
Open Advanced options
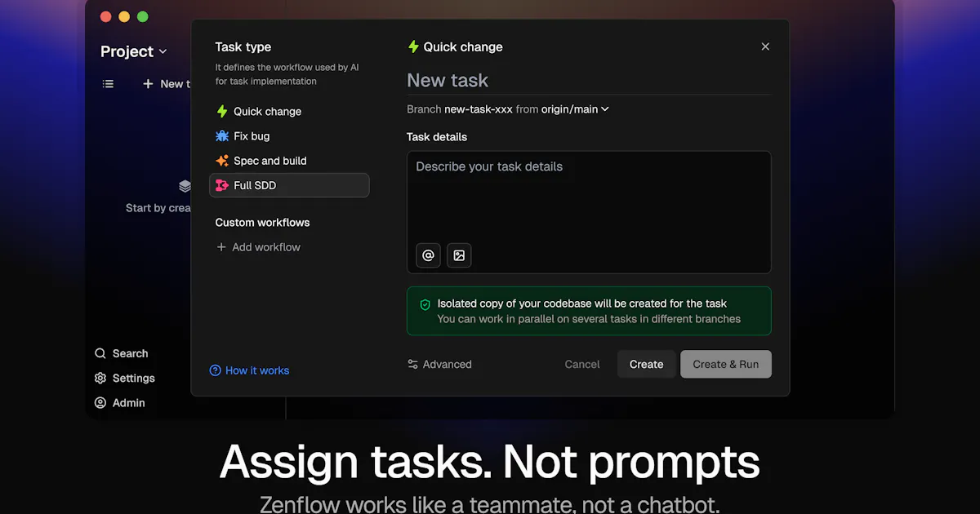point(439,365)
